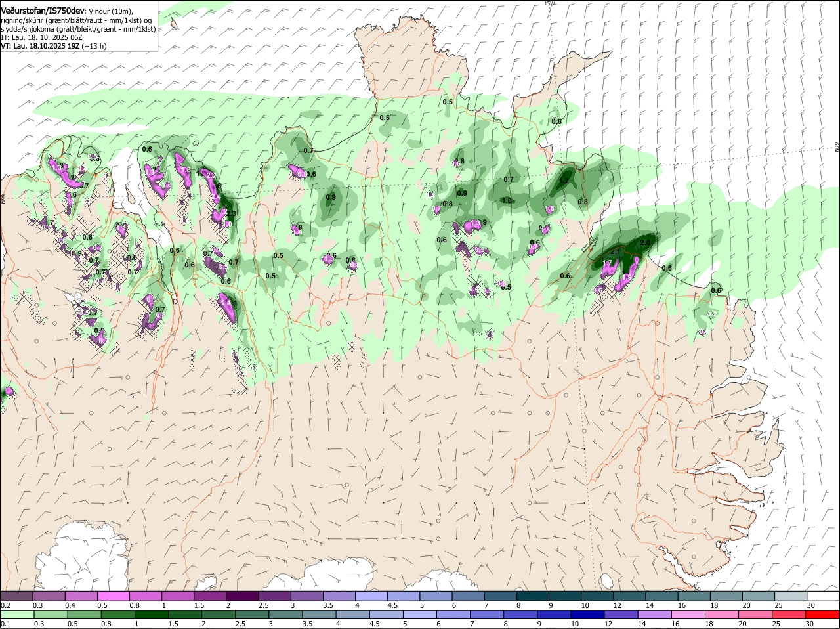840x629 pixels.
Task: Click the palest green swatch starting the rain scale
Action: (x=17, y=615)
